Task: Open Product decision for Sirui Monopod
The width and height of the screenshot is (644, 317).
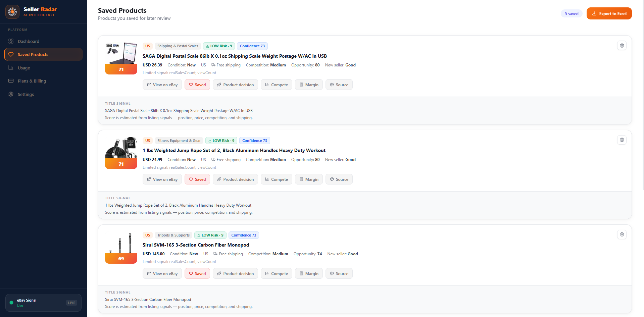Action: 236,274
